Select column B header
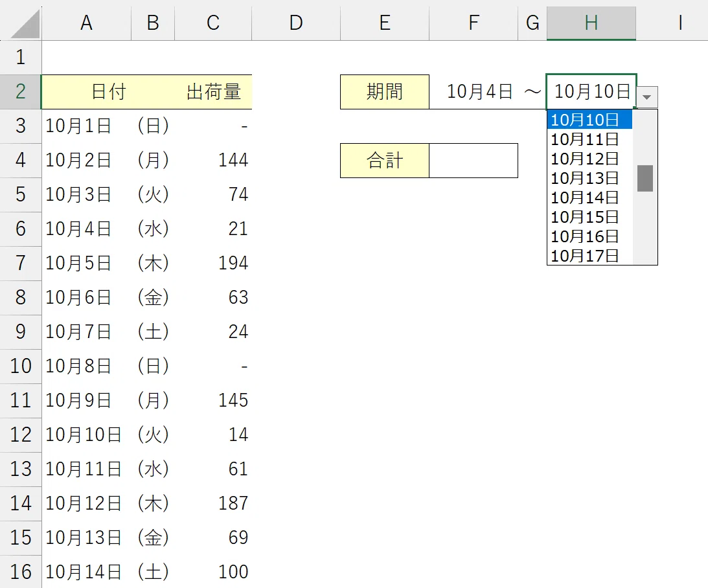 tap(153, 23)
